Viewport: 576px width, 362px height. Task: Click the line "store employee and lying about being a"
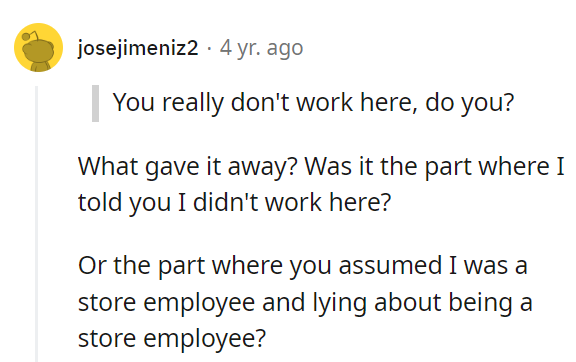[x=305, y=302]
